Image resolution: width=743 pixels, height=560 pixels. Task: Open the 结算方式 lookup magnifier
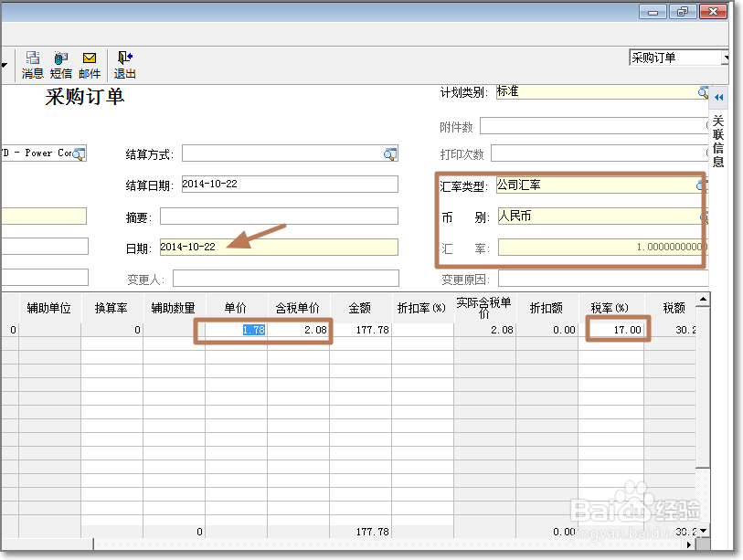pyautogui.click(x=391, y=153)
